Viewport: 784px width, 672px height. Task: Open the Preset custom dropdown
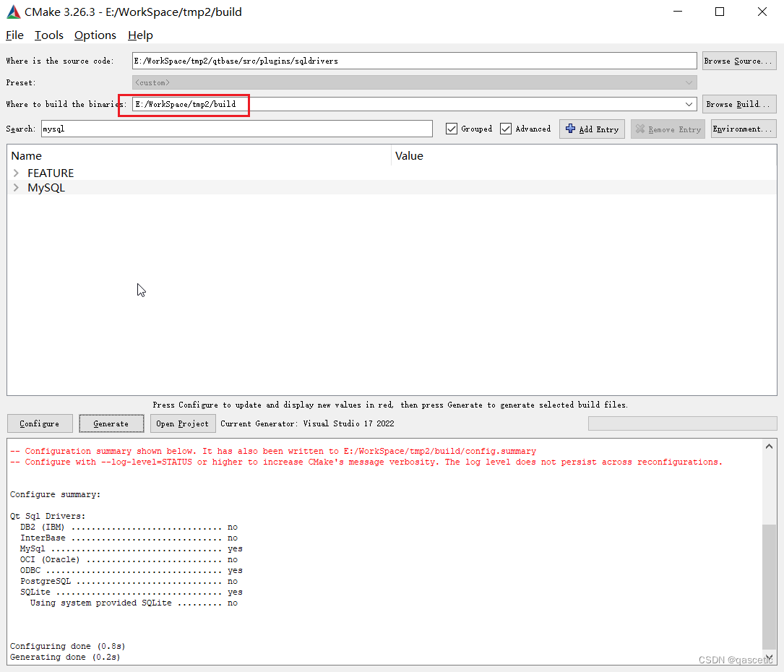point(415,82)
